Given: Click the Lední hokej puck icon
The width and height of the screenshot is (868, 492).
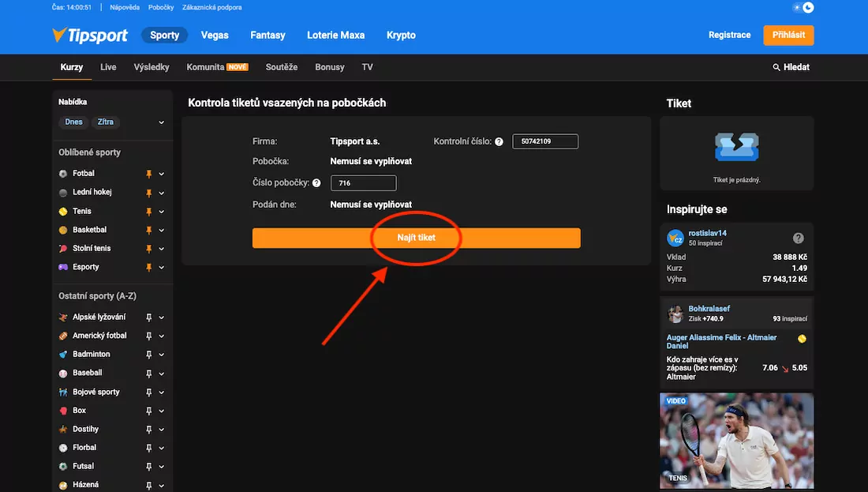Looking at the screenshot, I should pyautogui.click(x=64, y=192).
